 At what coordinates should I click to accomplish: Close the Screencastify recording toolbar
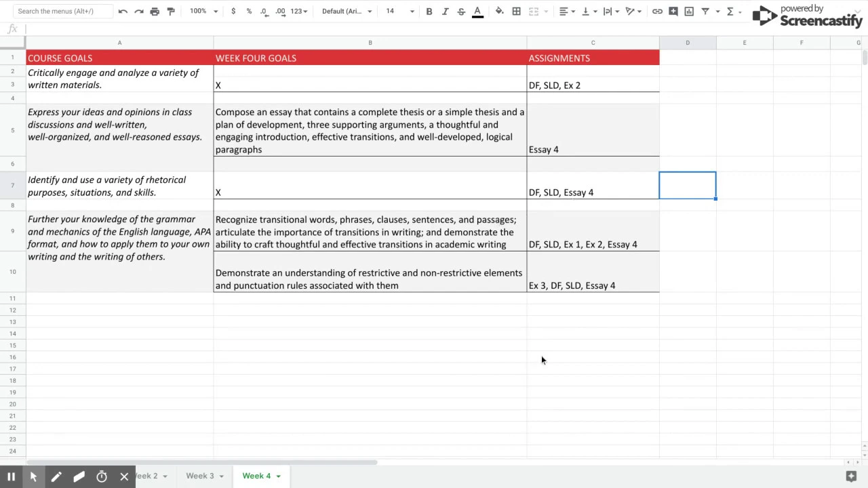pyautogui.click(x=124, y=476)
